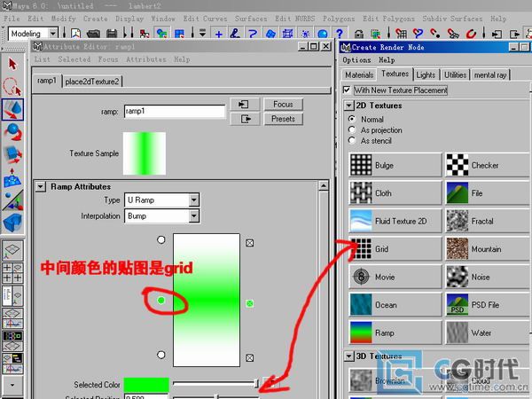Create a Cloth texture node
Image resolution: width=532 pixels, height=399 pixels.
[395, 193]
